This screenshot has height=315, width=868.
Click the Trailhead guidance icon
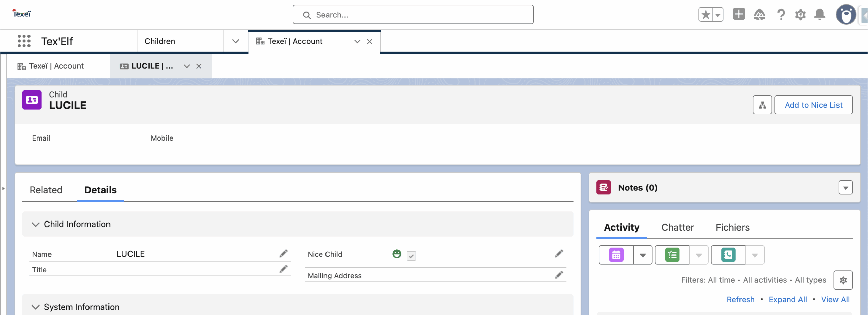[759, 15]
